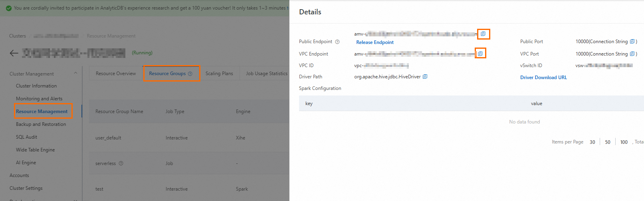Copy the HiveDriver driver path
The height and width of the screenshot is (201, 644).
(x=425, y=77)
